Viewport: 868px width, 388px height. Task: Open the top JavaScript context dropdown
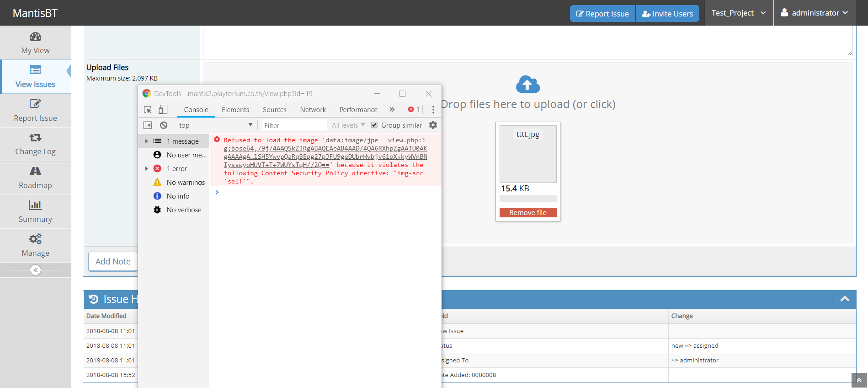215,125
